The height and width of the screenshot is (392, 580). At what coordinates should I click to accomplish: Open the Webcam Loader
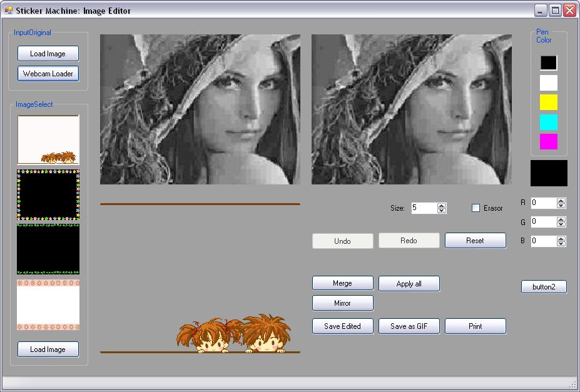pos(48,74)
